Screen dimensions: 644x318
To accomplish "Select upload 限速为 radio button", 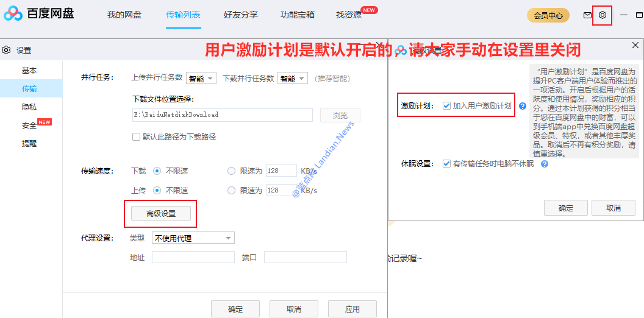I will tap(231, 191).
